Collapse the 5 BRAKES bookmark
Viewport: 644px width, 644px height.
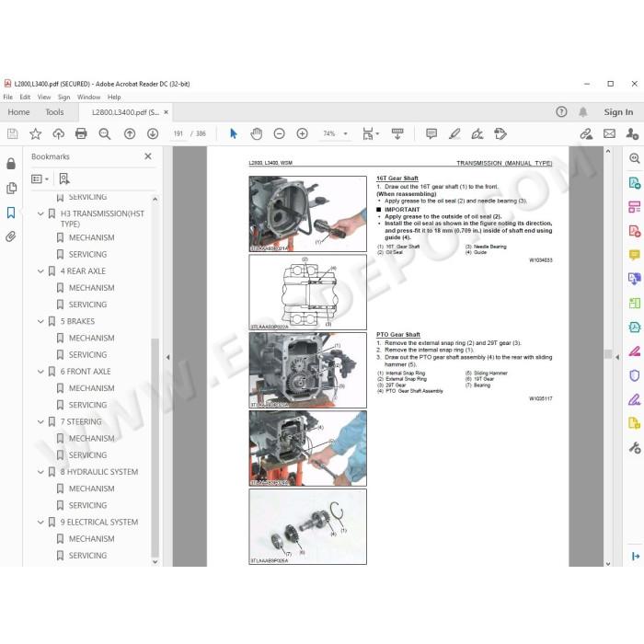[40, 321]
